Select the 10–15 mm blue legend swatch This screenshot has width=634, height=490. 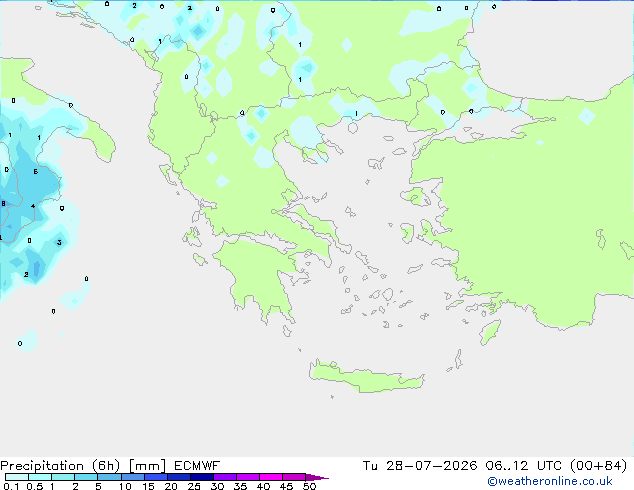[x=132, y=477]
